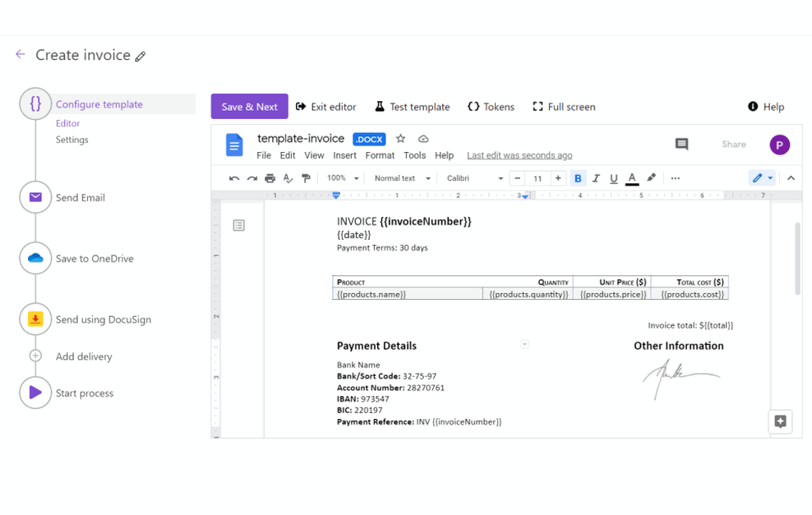Screen dimensions: 812x515
Task: Click the Save & Next button
Action: tap(250, 107)
